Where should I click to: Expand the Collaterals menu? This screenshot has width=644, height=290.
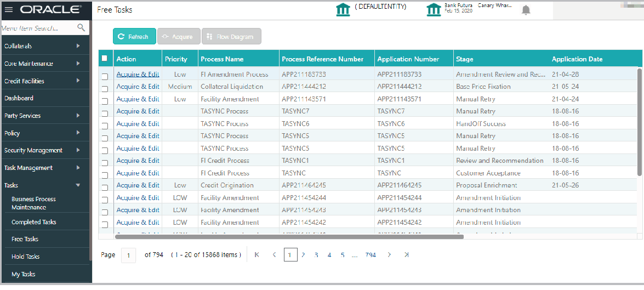pyautogui.click(x=44, y=46)
